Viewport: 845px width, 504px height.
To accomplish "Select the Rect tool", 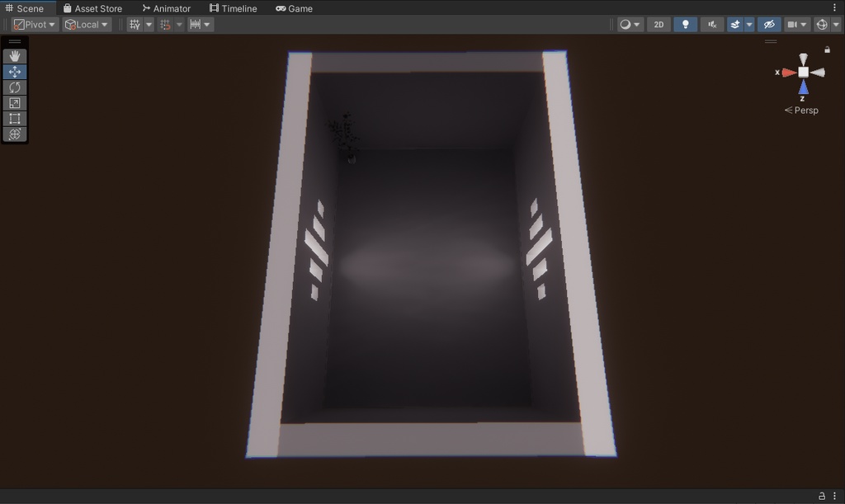I will pyautogui.click(x=15, y=119).
